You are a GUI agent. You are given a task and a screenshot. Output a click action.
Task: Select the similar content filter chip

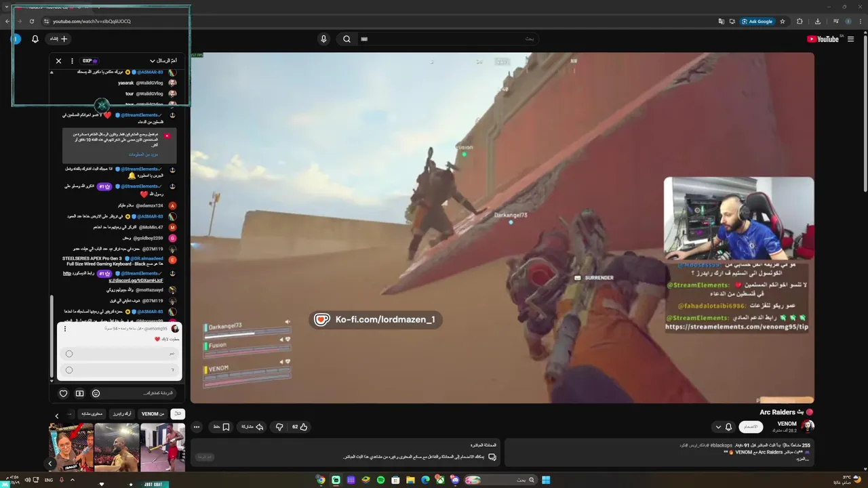(x=92, y=413)
